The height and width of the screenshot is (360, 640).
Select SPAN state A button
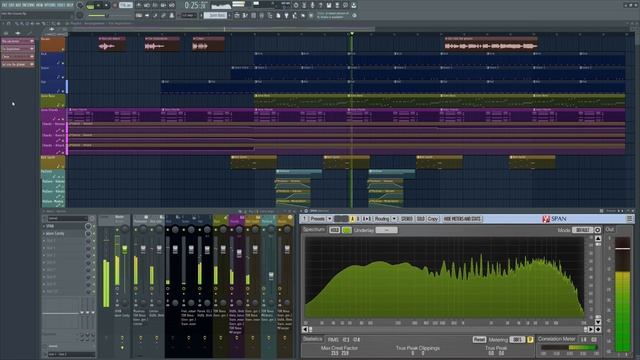(x=352, y=219)
